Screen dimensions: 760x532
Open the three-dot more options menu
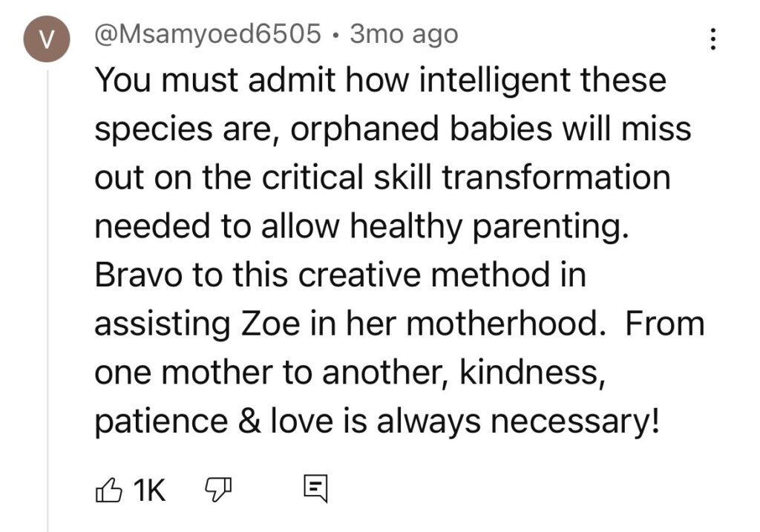coord(713,39)
